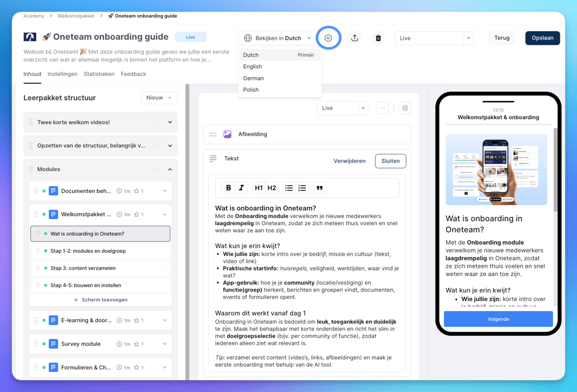The height and width of the screenshot is (392, 577).
Task: Open ellipsis menu for Twee korte welkom videos
Action: pos(157,122)
